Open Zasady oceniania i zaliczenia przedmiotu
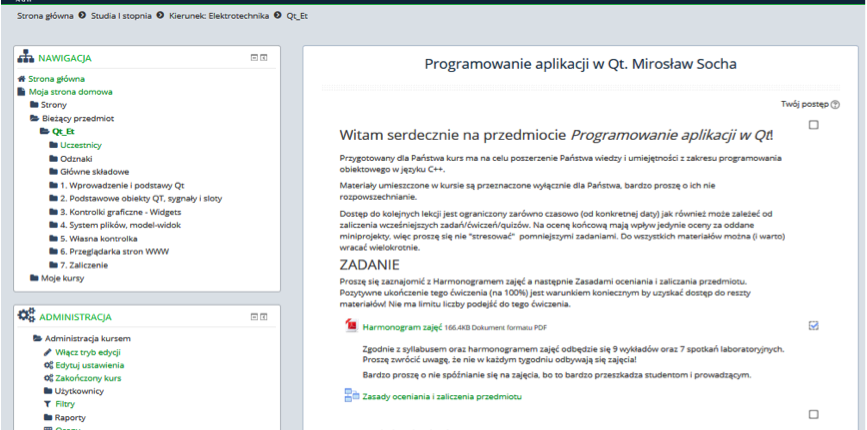This screenshot has width=867, height=430. (442, 396)
